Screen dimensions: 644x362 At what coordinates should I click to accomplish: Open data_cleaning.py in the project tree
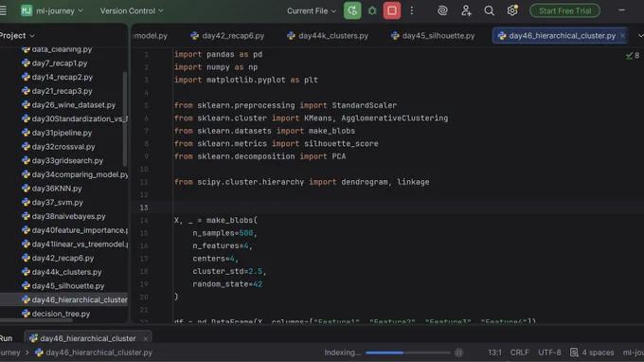62,49
